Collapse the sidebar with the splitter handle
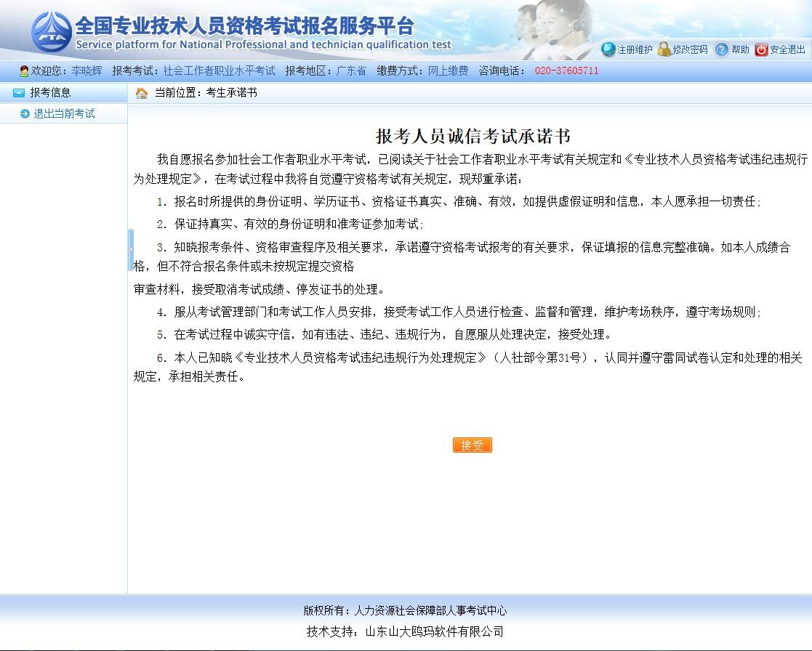 [x=131, y=250]
